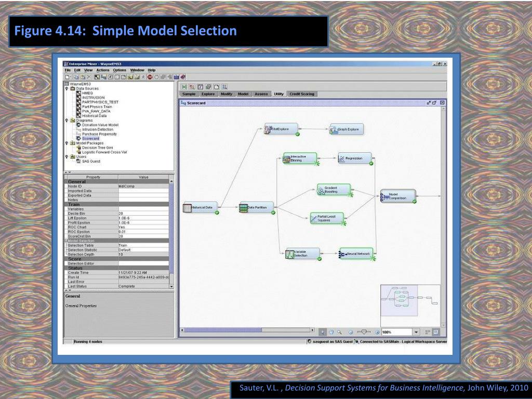Adjust the diagram zoom slider handle
The height and width of the screenshot is (399, 532).
click(x=364, y=332)
